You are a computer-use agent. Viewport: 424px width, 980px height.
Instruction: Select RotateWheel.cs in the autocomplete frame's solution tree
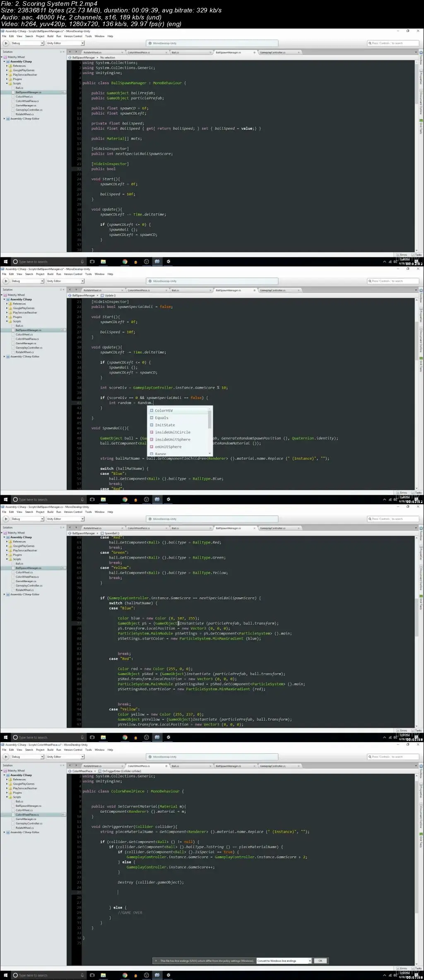coord(24,352)
